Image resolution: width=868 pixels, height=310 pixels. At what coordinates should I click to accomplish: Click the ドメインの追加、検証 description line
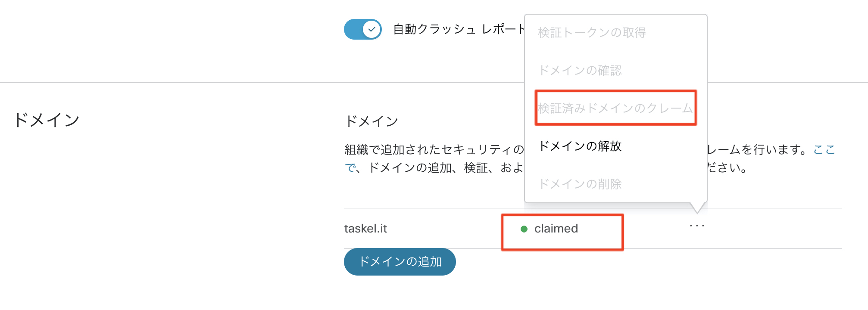pyautogui.click(x=444, y=167)
